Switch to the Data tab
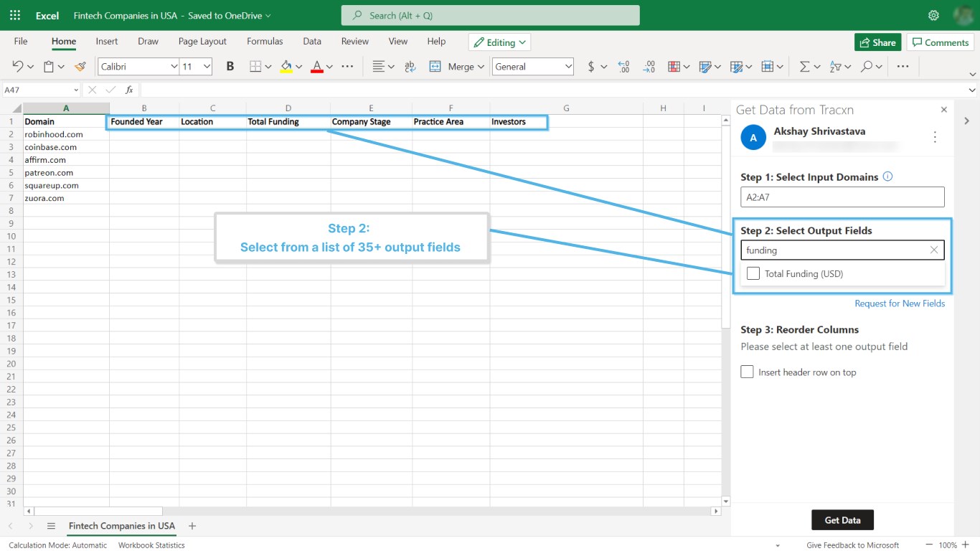This screenshot has height=551, width=980. click(x=312, y=42)
